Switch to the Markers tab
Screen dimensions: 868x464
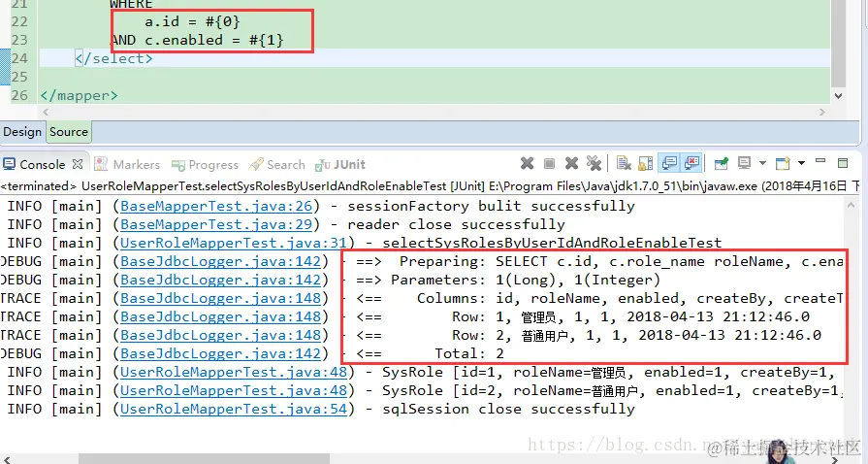(127, 164)
